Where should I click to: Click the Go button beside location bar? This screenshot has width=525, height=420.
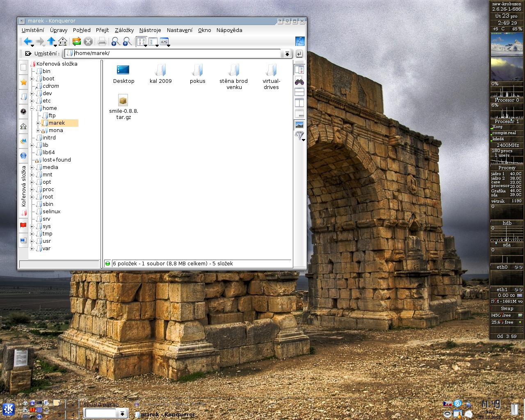[x=299, y=54]
